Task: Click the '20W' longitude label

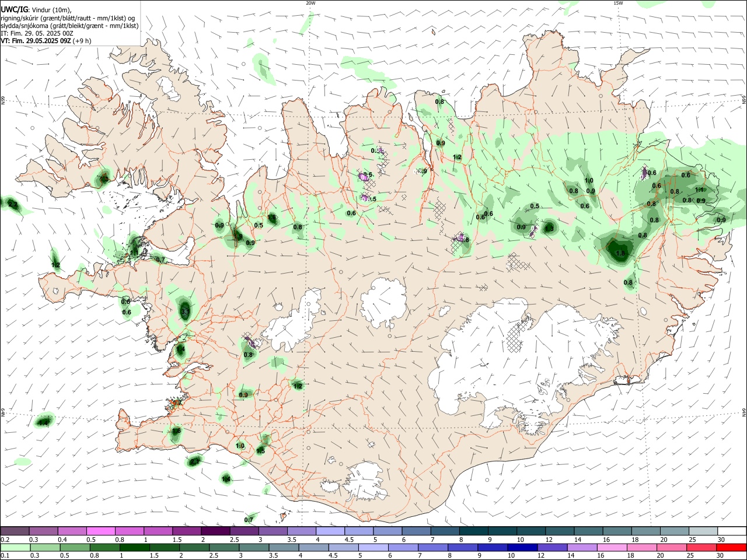Action: (310, 3)
